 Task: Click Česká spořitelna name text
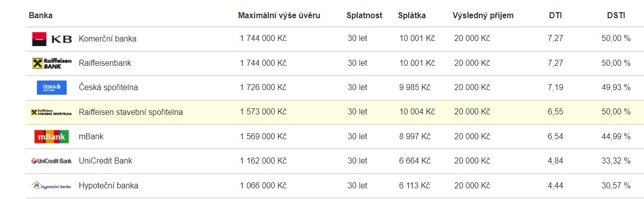click(108, 88)
